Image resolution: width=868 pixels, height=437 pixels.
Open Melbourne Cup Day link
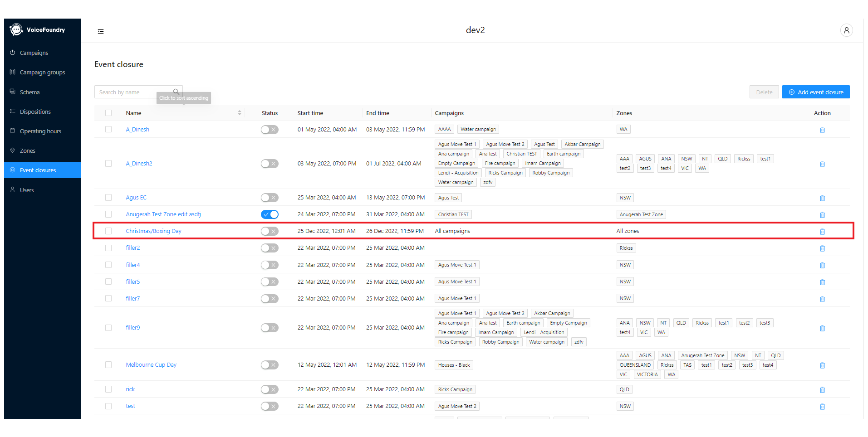point(151,364)
